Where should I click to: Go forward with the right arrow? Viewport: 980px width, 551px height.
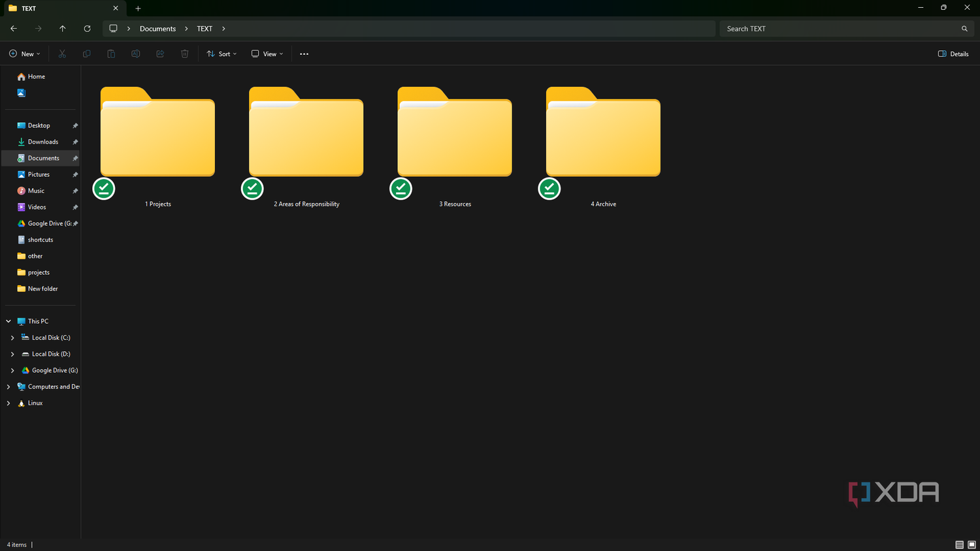click(38, 29)
